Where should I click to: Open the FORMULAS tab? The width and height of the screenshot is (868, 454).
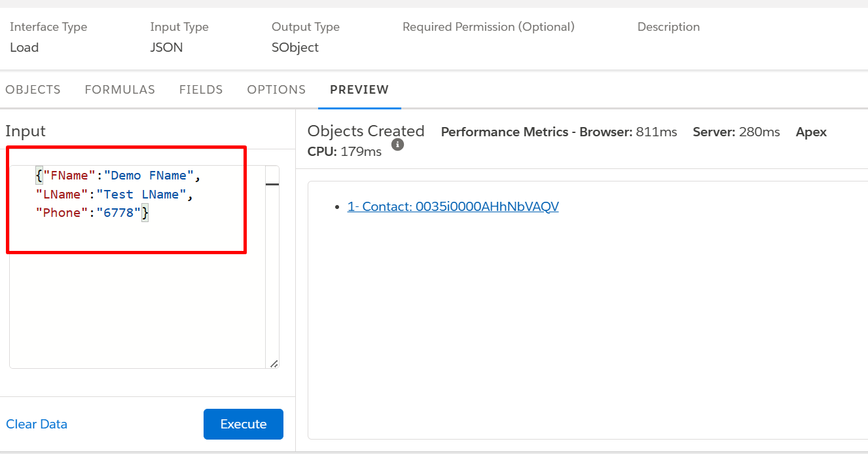tap(120, 89)
